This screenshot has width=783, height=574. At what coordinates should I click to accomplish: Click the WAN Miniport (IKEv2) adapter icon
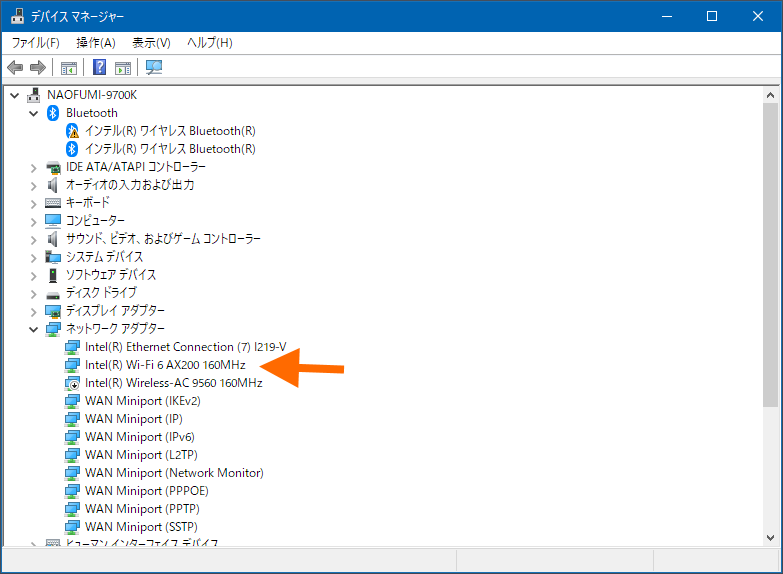pos(72,401)
